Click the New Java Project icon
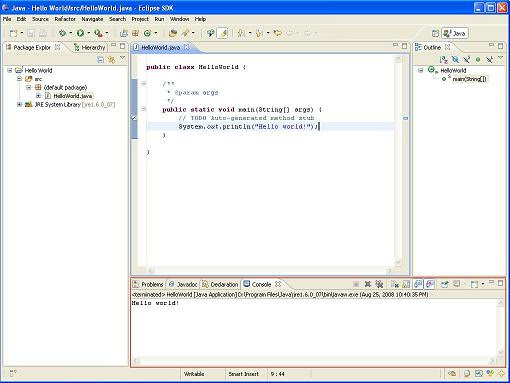Image resolution: width=510 pixels, height=383 pixels. pyautogui.click(x=124, y=33)
